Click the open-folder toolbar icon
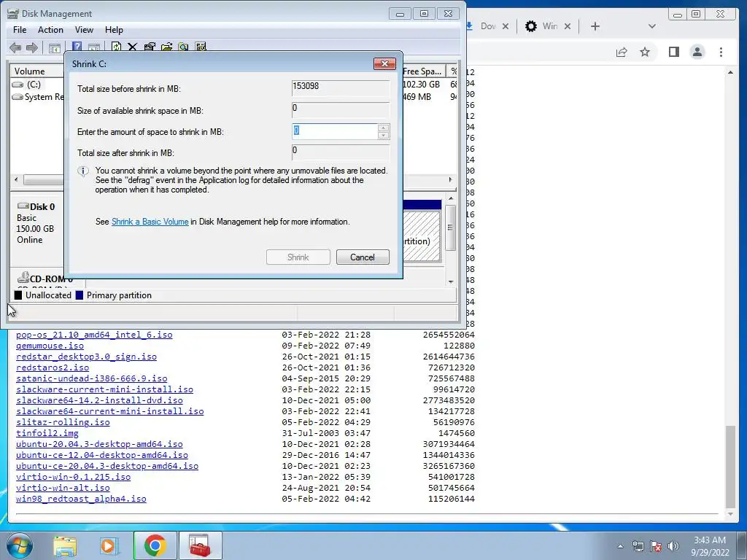 pos(167,47)
